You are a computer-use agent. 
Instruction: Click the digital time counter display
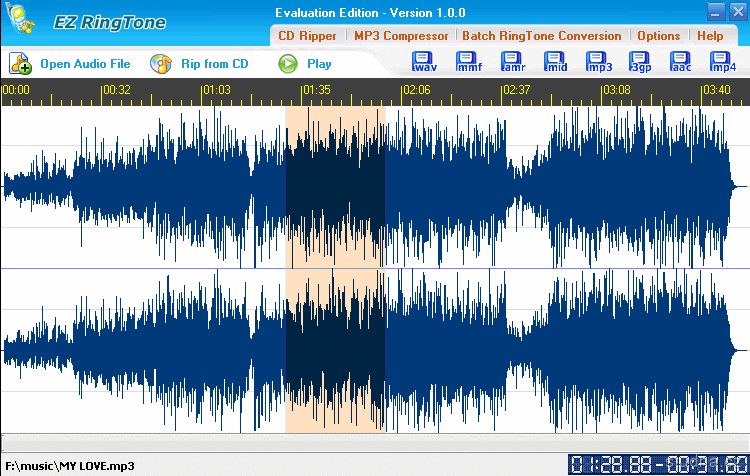tap(657, 464)
